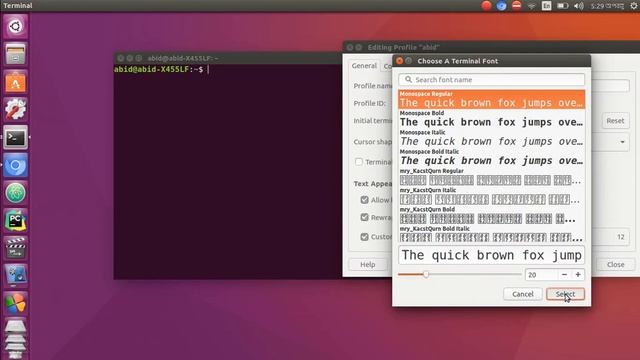Select the Monospace Bold font
The height and width of the screenshot is (360, 640).
pyautogui.click(x=491, y=119)
